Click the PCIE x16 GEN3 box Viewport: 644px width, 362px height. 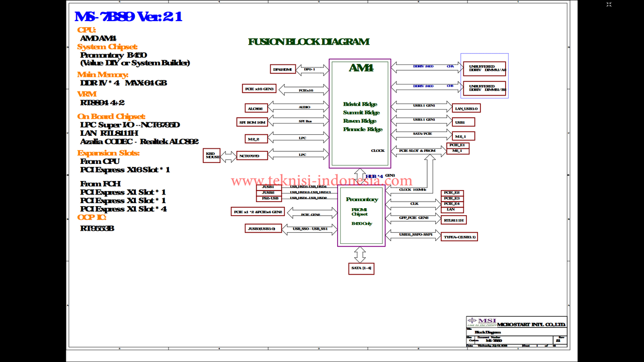pos(259,89)
